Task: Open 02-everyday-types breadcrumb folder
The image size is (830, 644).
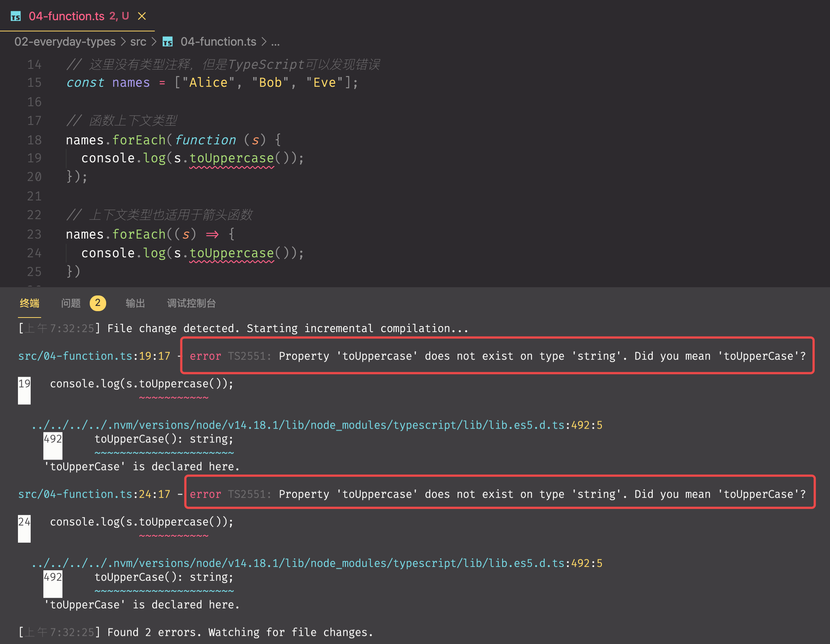Action: pos(65,42)
